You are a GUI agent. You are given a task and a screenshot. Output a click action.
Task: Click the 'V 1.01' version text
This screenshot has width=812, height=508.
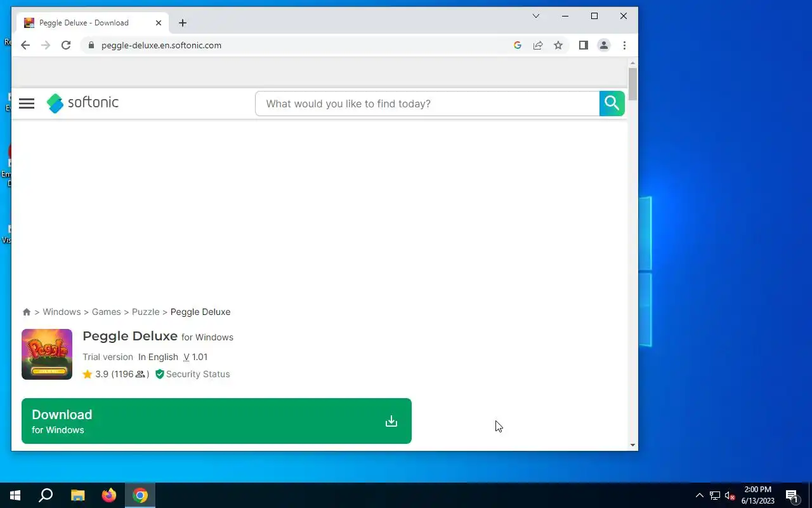click(195, 357)
